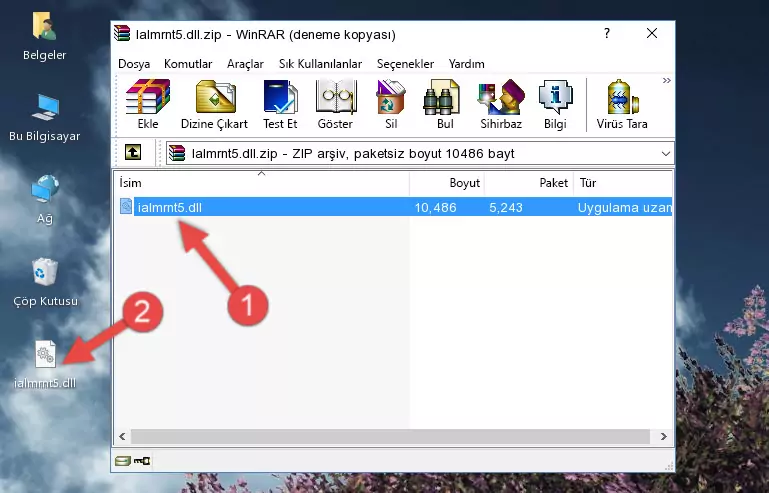Click the horizontal scrollbar right arrow

[664, 436]
